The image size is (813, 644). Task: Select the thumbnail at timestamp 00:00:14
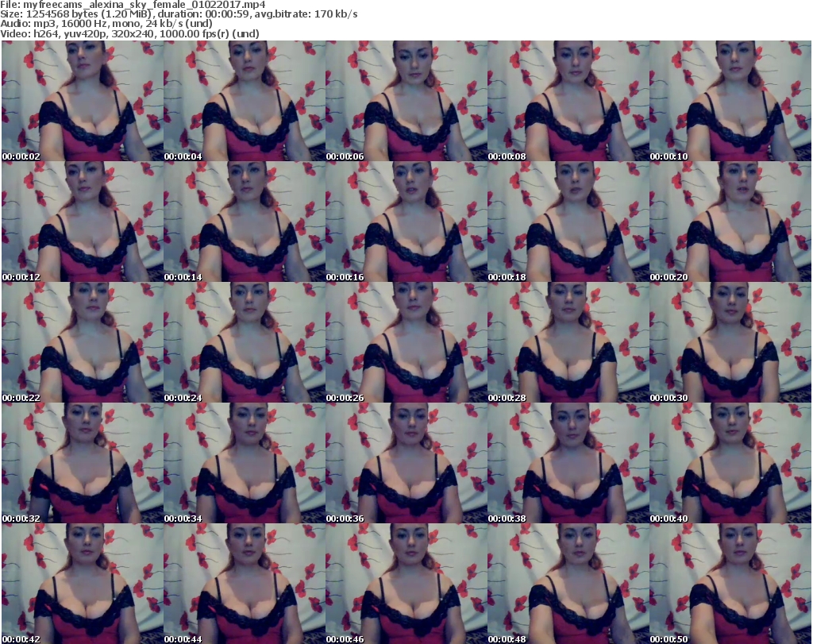click(x=245, y=222)
